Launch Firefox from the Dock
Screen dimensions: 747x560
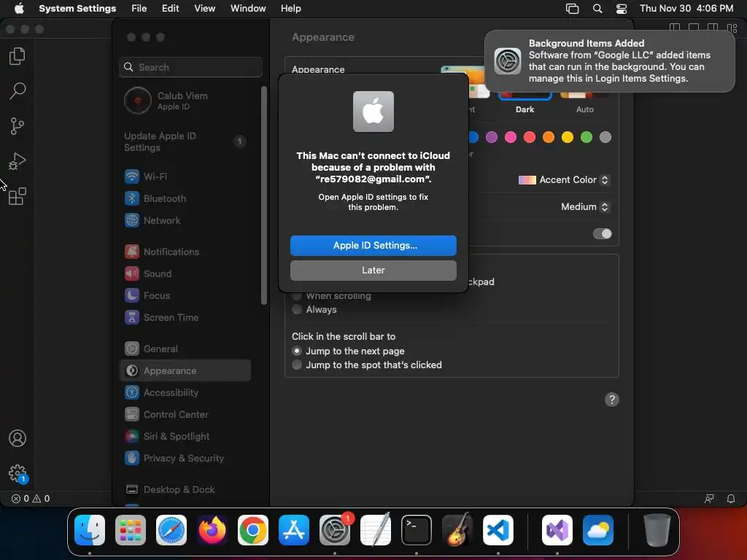[212, 530]
